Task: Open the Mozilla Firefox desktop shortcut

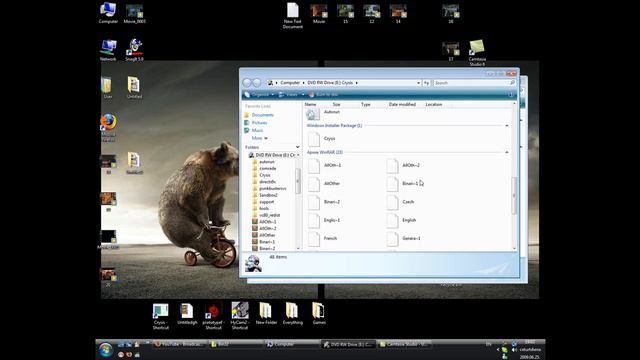Action: click(x=108, y=127)
